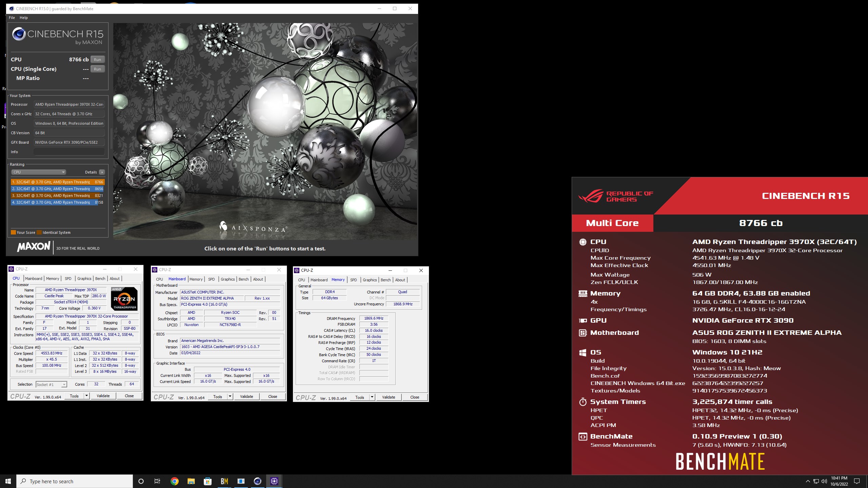Open Task View on the taskbar

pyautogui.click(x=157, y=481)
